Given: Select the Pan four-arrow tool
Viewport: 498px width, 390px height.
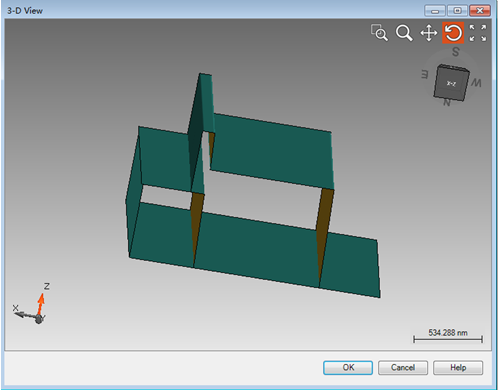Looking at the screenshot, I should (x=428, y=33).
